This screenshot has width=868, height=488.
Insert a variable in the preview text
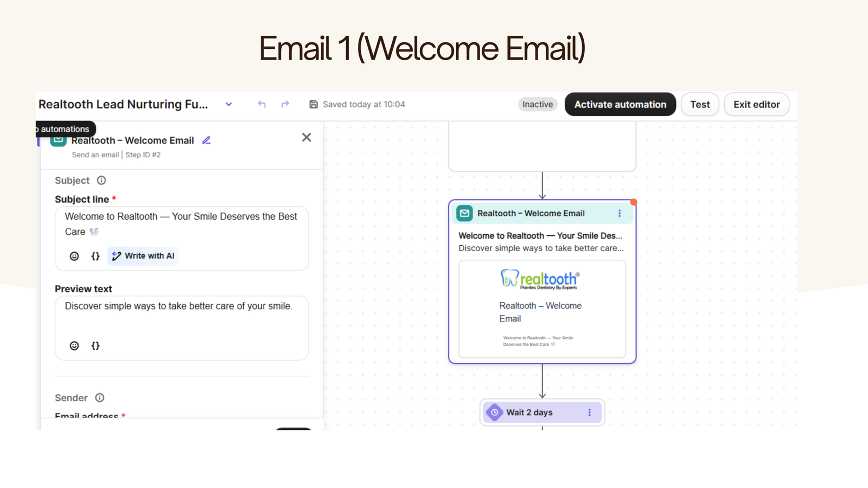pyautogui.click(x=95, y=345)
